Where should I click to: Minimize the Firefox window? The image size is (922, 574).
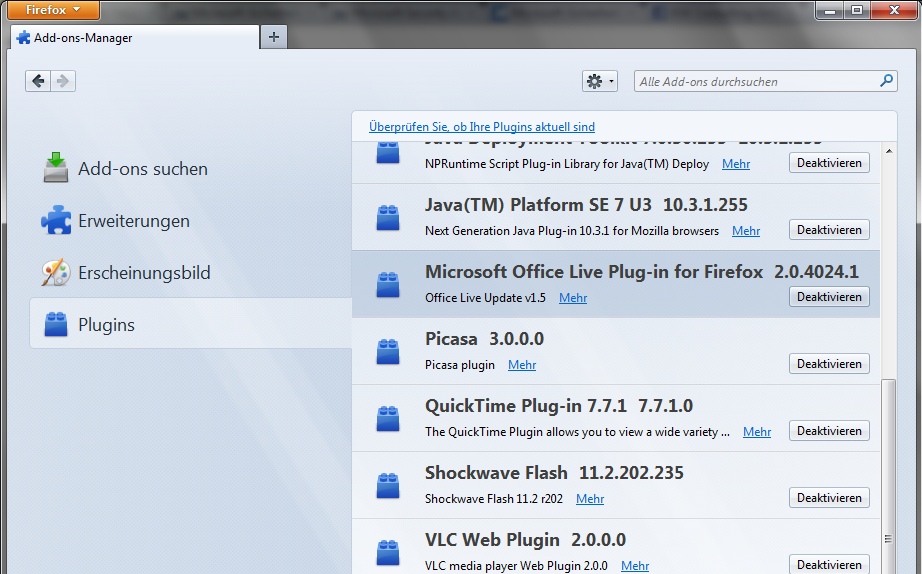829,10
